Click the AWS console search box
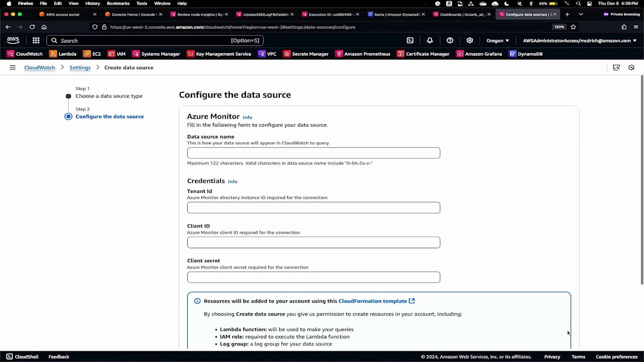This screenshot has width=644, height=362. [x=155, y=40]
